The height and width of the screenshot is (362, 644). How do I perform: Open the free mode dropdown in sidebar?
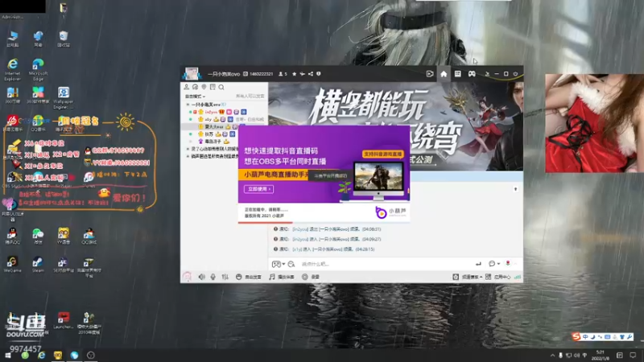[195, 96]
